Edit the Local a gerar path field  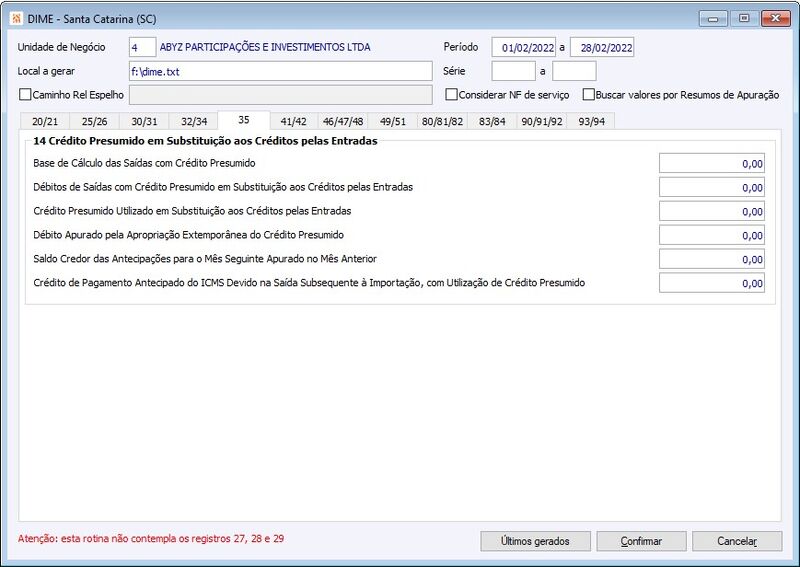point(281,71)
